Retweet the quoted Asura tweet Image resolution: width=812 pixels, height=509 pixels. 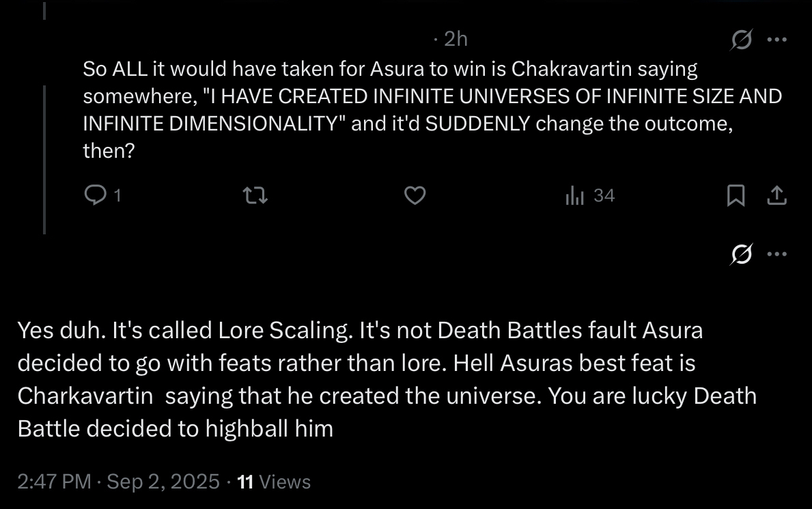[x=255, y=195]
